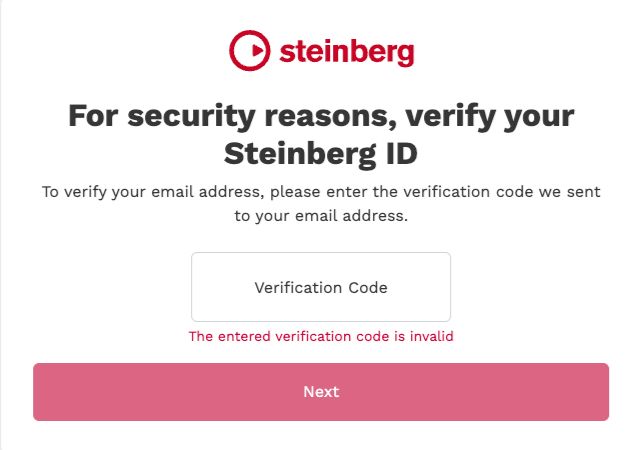The image size is (640, 450).
Task: Click the heading line 'For security reasons, verify your'
Action: coord(321,115)
